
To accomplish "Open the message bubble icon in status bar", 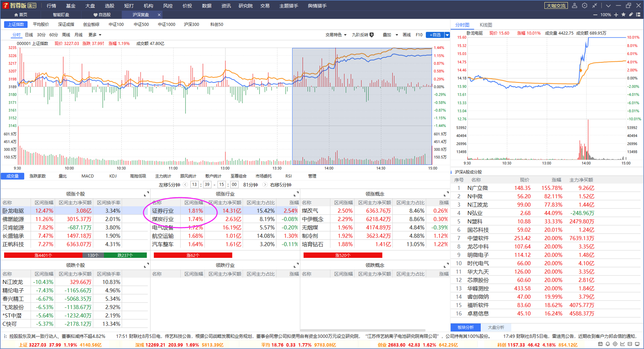I will (630, 344).
